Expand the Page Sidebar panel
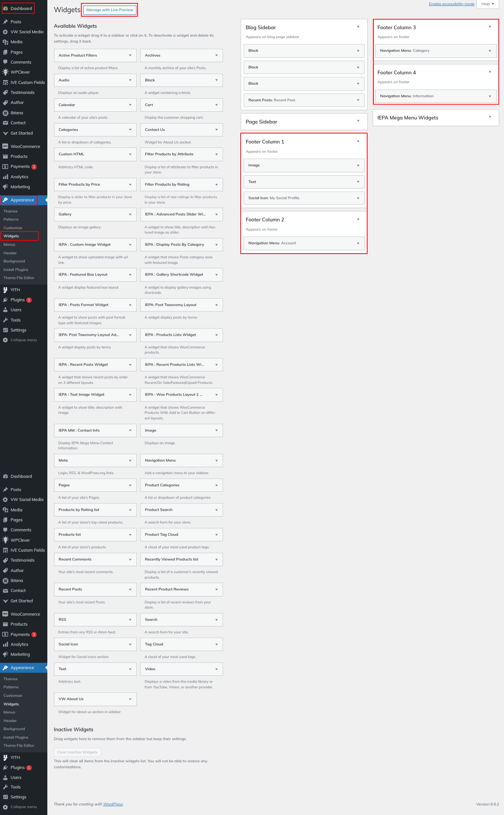Screen dimensions: 504x815 tap(358, 121)
